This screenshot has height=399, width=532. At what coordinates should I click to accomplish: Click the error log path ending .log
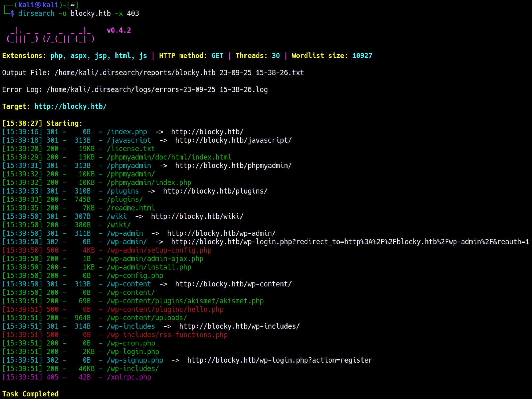(157, 89)
